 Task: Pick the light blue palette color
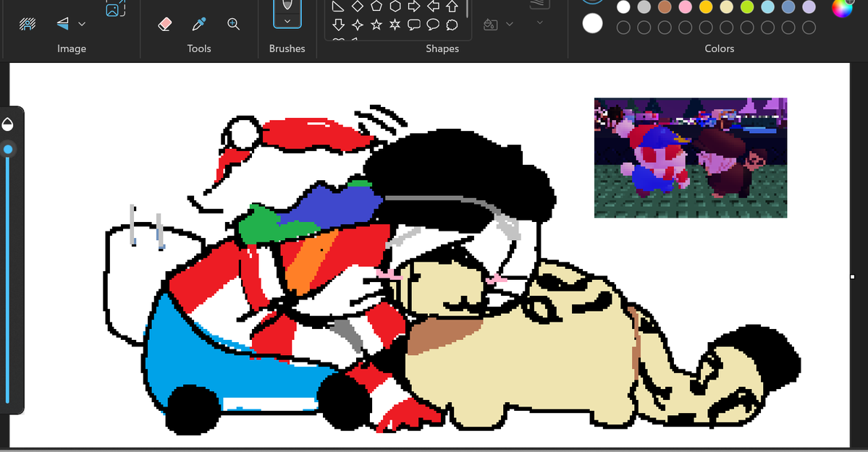point(768,7)
